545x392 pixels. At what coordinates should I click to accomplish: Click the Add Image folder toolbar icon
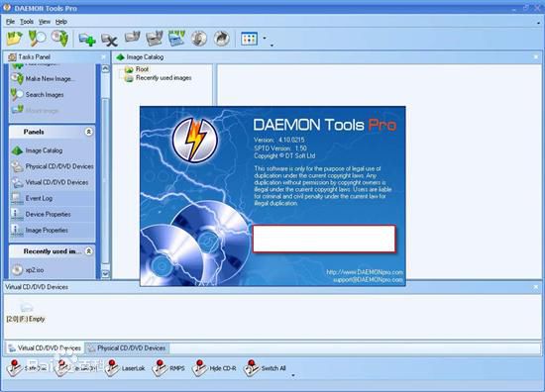tap(15, 39)
